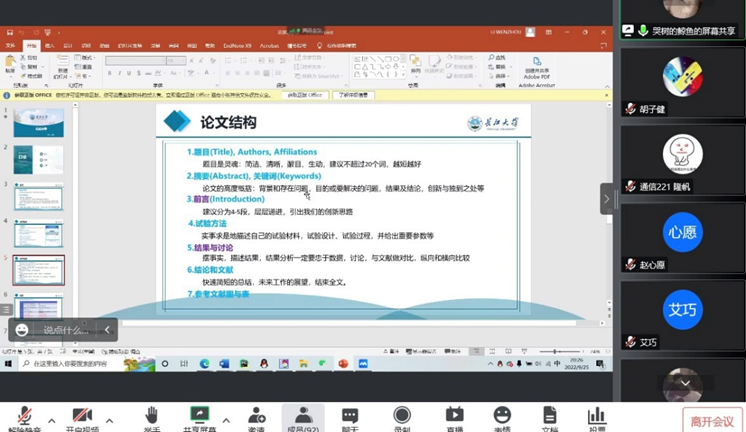Click the raise hand icon
746x432 pixels.
[151, 417]
